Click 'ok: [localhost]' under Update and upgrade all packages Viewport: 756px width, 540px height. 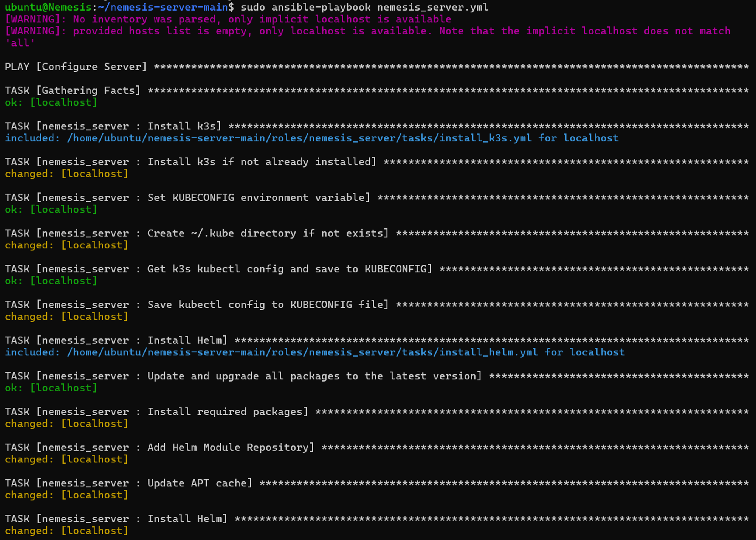(51, 388)
